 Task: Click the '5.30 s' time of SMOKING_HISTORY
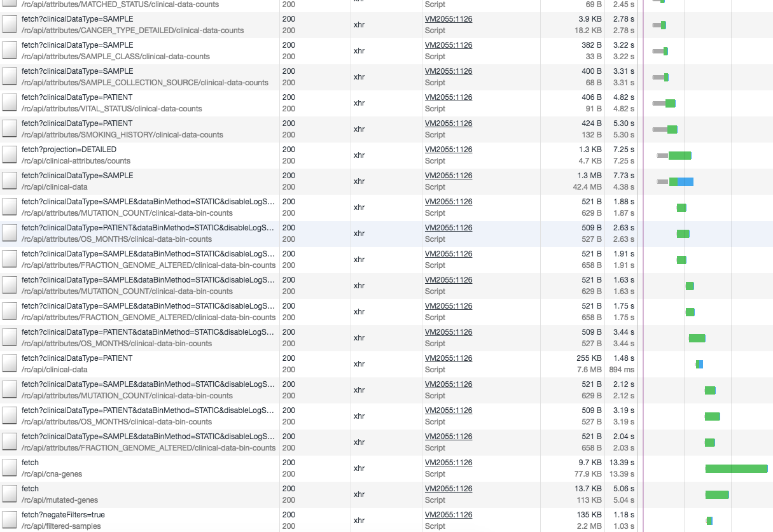click(623, 123)
